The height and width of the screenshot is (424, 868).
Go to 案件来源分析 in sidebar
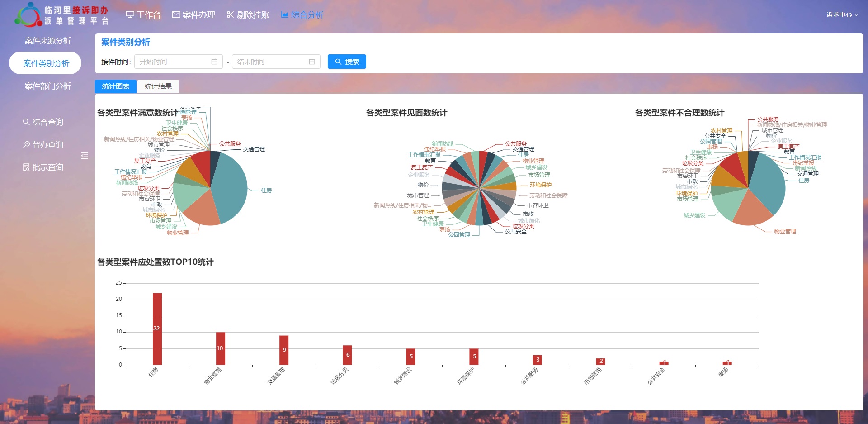click(x=47, y=41)
